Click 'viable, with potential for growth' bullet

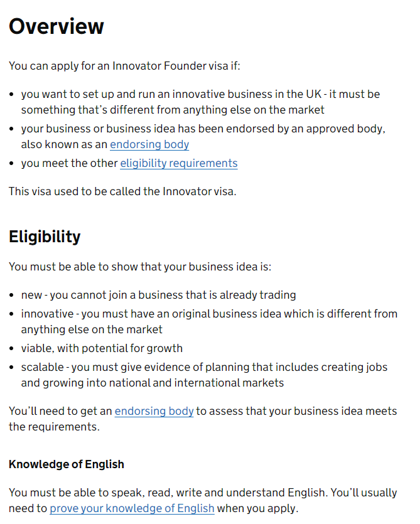click(102, 348)
